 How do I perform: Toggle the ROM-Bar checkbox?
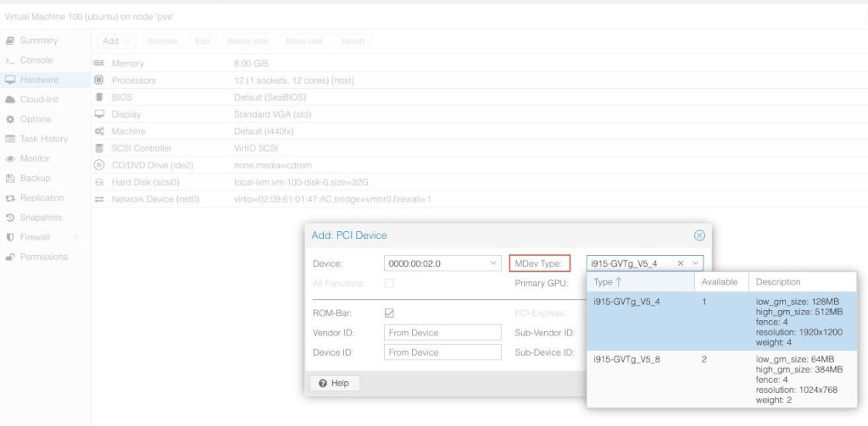pos(389,313)
